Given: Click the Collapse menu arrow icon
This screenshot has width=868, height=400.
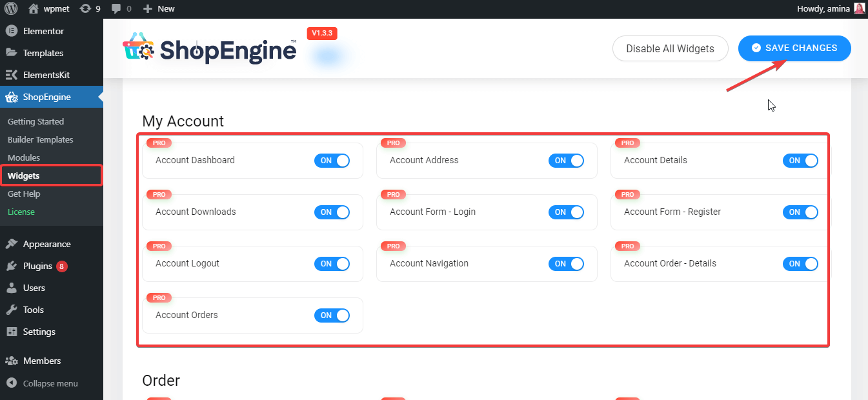Looking at the screenshot, I should pos(12,383).
